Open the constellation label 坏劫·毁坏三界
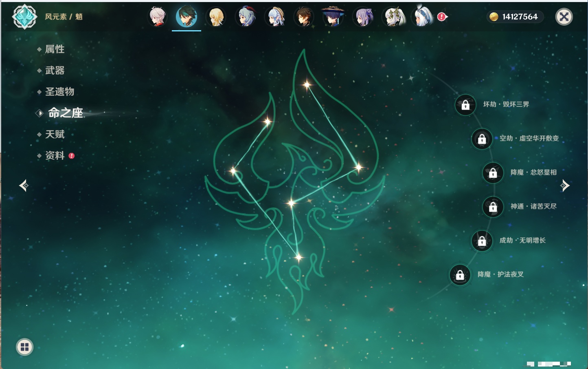The width and height of the screenshot is (588, 369). click(506, 104)
